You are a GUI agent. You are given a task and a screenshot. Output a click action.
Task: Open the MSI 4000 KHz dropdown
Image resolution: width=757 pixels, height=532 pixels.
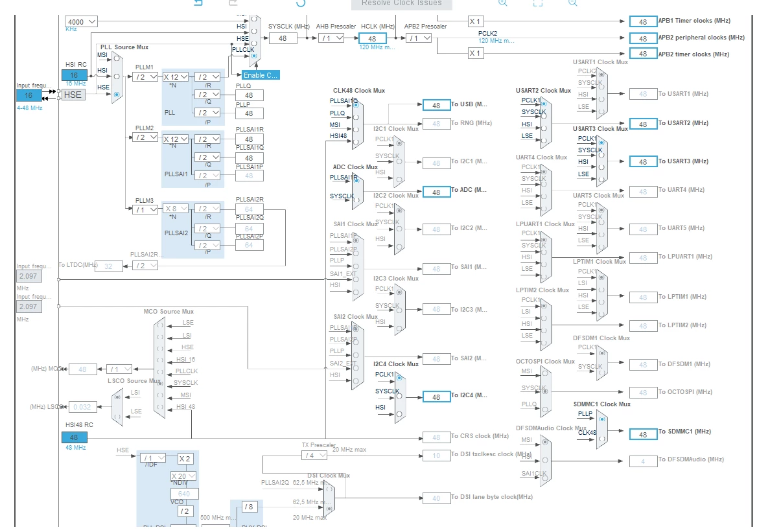[x=81, y=22]
